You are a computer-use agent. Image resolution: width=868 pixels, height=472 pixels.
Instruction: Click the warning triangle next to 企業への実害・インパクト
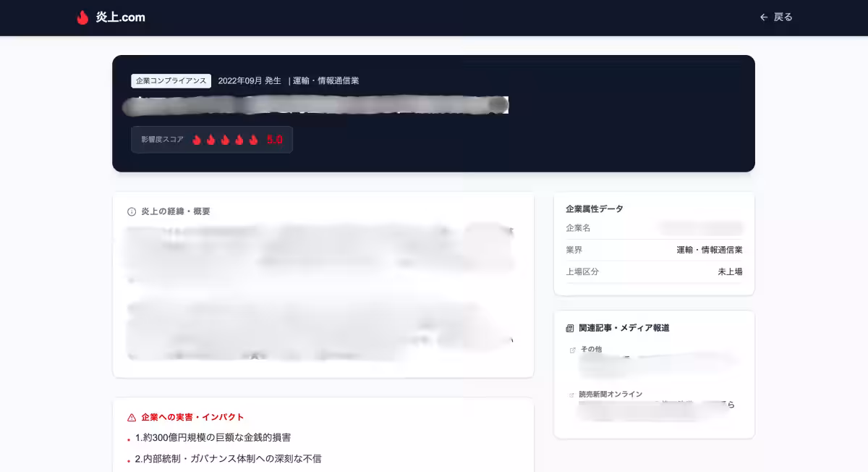pos(132,416)
